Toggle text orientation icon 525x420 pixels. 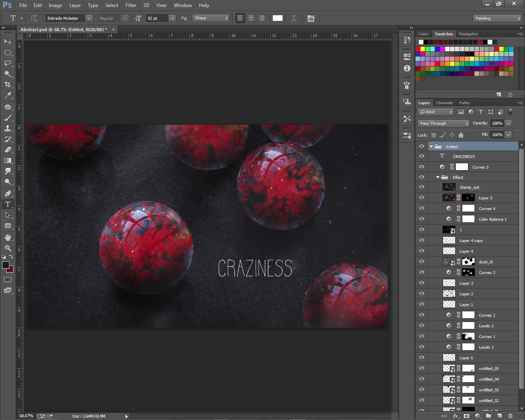coord(34,18)
